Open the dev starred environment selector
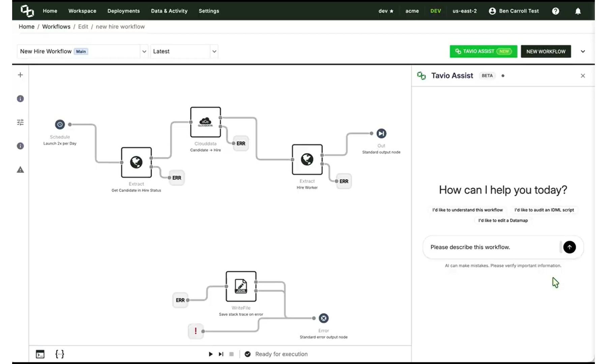 tap(386, 11)
